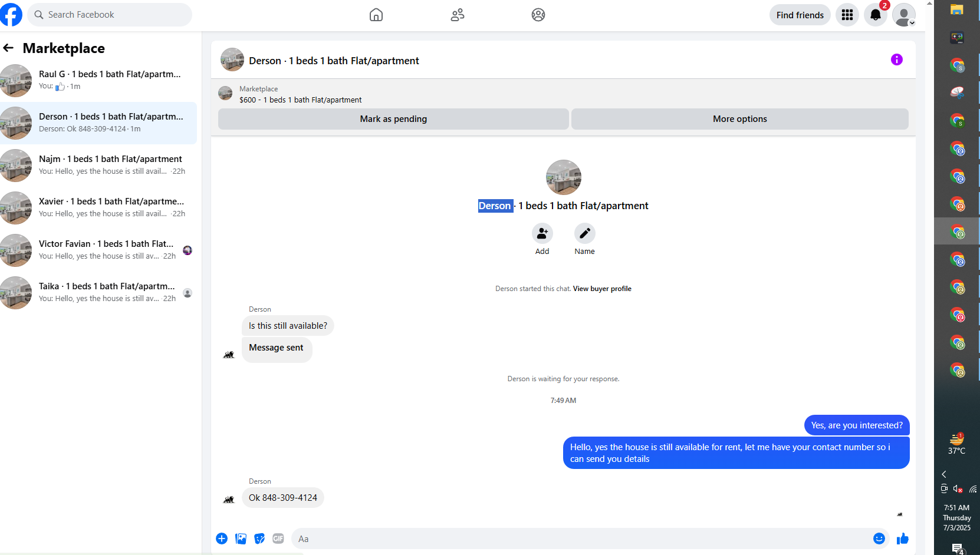980x555 pixels.
Task: Open the Home feed icon
Action: (x=376, y=15)
